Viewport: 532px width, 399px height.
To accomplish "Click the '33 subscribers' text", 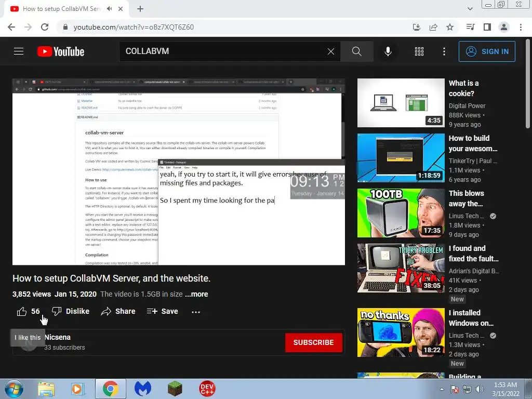I will pyautogui.click(x=64, y=348).
